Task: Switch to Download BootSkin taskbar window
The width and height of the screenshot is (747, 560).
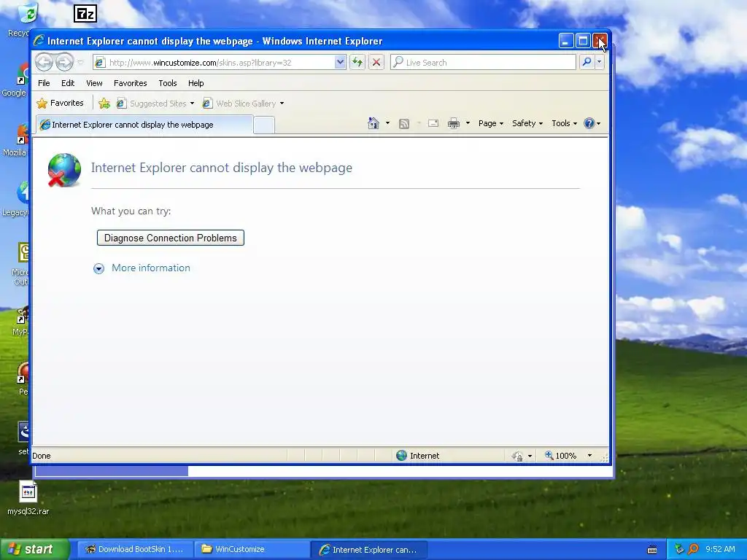Action: point(135,550)
